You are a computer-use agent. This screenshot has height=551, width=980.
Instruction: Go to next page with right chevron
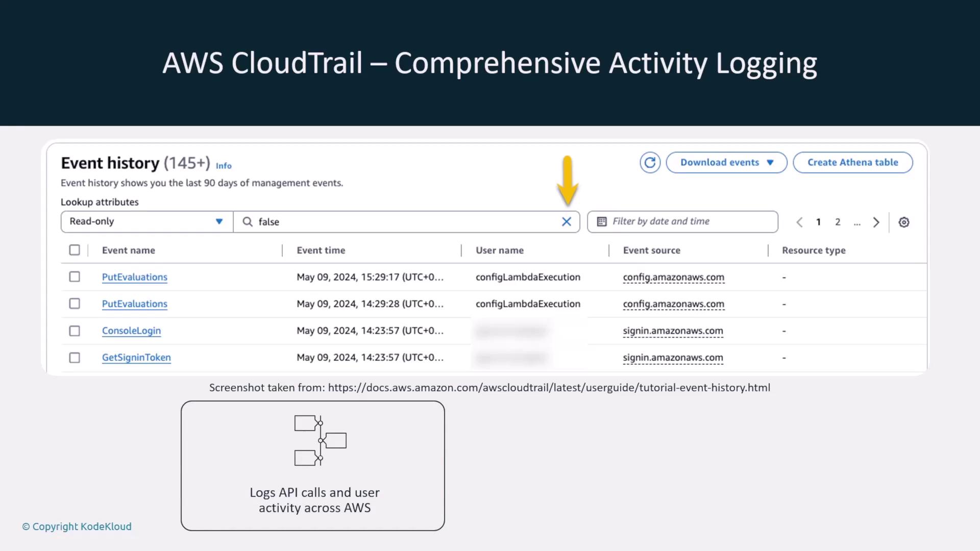click(876, 222)
